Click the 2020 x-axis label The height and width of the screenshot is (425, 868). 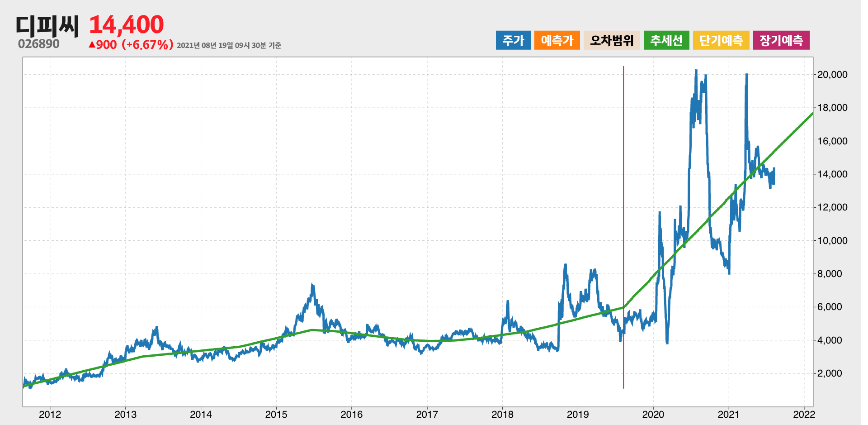(653, 414)
